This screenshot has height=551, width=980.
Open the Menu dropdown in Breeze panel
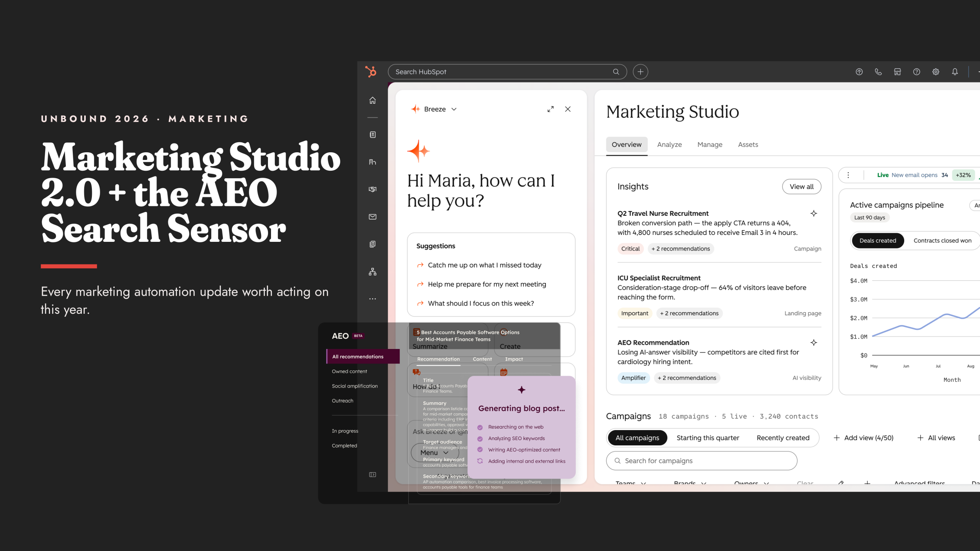[434, 453]
